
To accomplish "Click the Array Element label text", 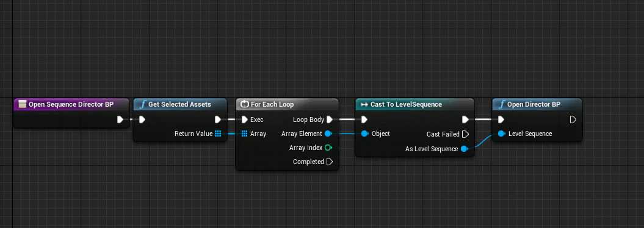I will 302,134.
